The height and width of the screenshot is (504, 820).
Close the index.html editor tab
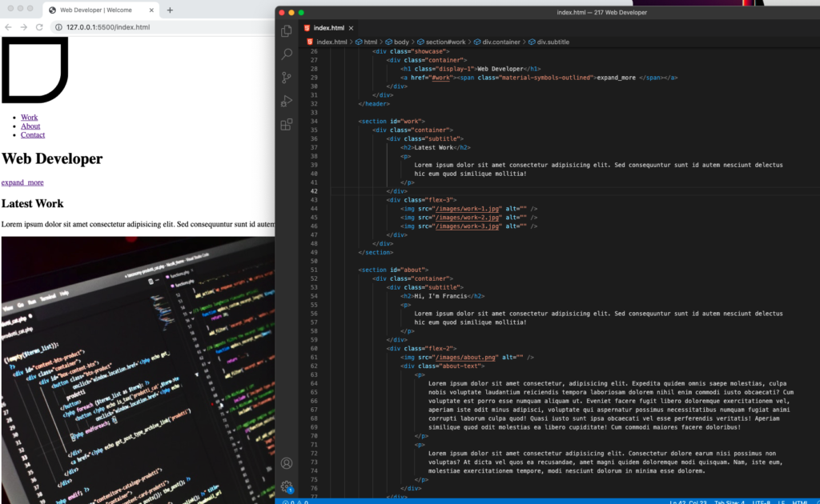(351, 28)
